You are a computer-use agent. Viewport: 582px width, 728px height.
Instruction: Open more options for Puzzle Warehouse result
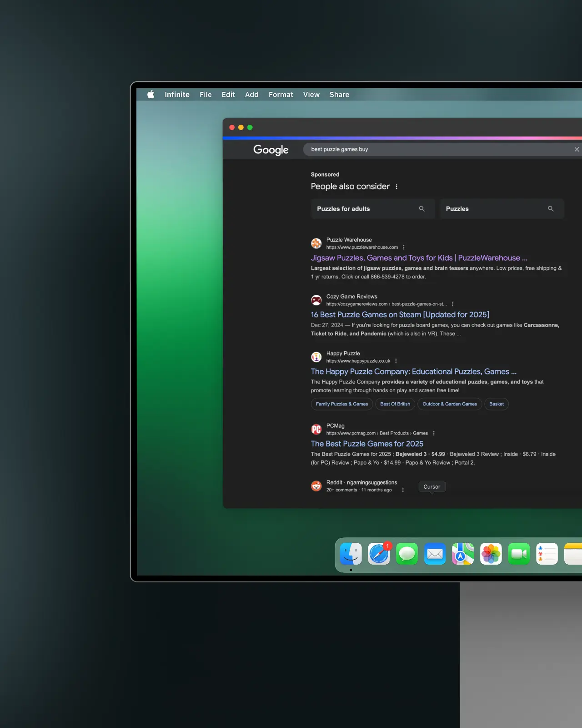404,248
